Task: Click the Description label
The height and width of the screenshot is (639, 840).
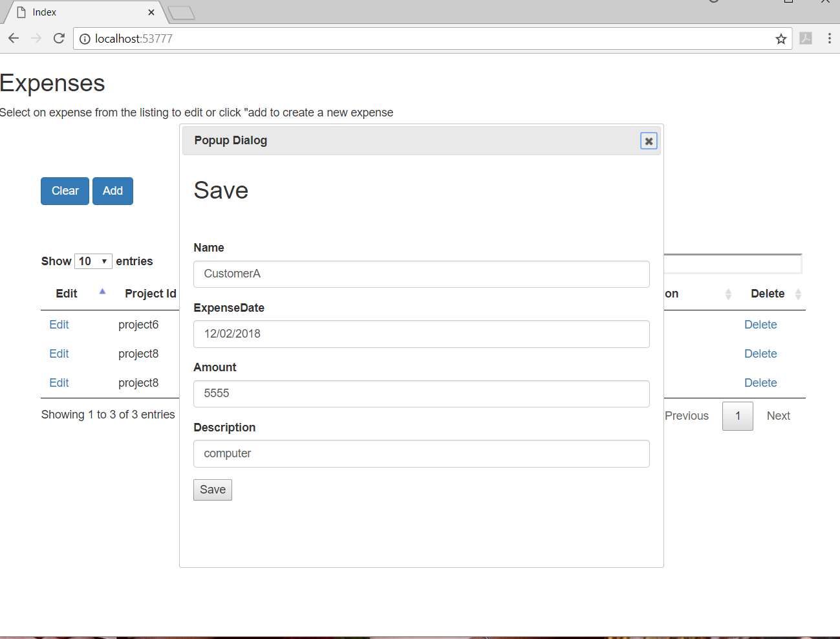Action: (x=224, y=428)
